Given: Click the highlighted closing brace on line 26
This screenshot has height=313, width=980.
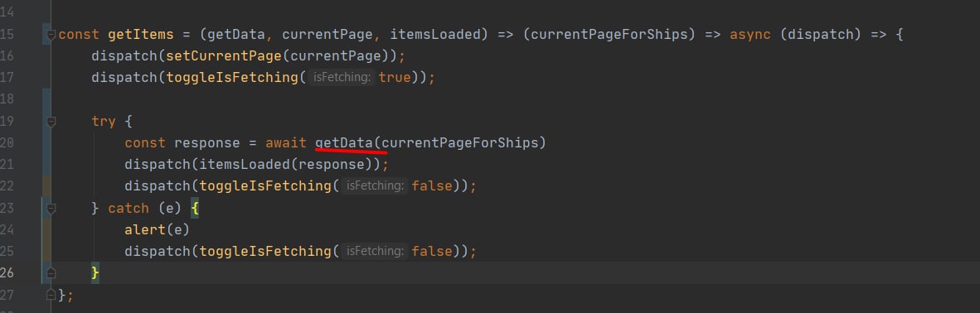Looking at the screenshot, I should pyautogui.click(x=95, y=273).
